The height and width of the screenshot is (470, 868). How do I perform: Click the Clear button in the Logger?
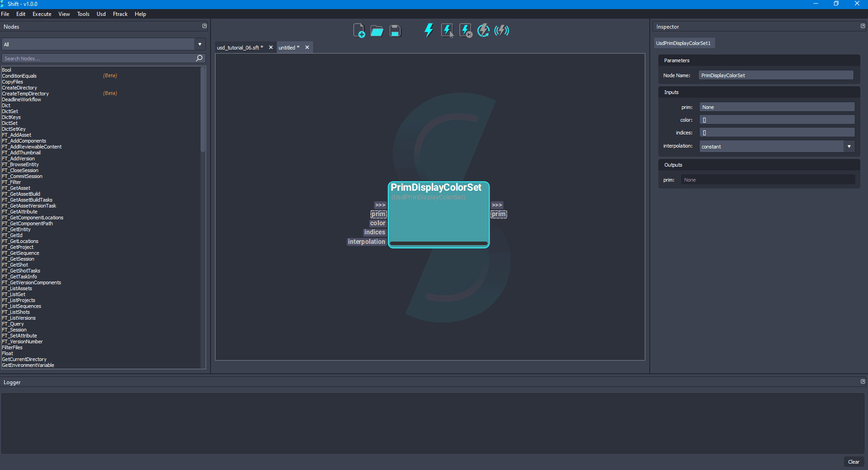tap(853, 461)
